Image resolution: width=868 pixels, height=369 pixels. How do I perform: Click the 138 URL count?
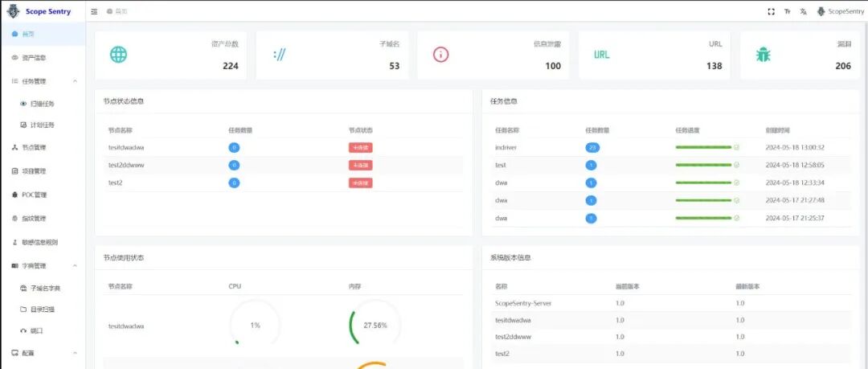(714, 66)
